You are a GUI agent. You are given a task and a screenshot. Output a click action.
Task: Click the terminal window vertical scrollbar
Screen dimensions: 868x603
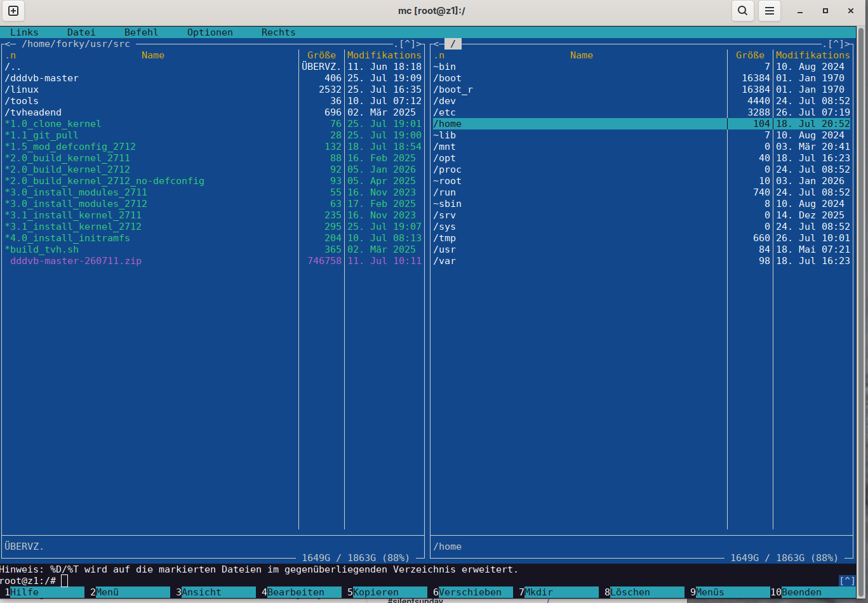pyautogui.click(x=862, y=312)
